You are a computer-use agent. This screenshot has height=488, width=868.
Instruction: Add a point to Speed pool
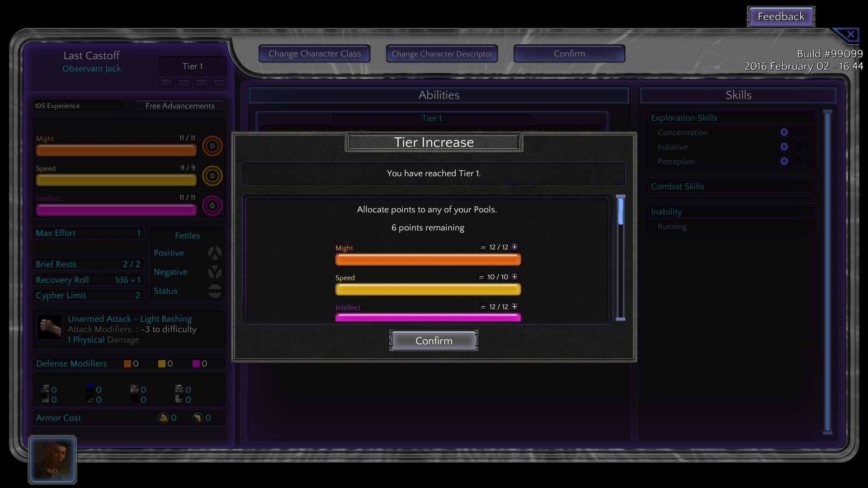pos(514,277)
